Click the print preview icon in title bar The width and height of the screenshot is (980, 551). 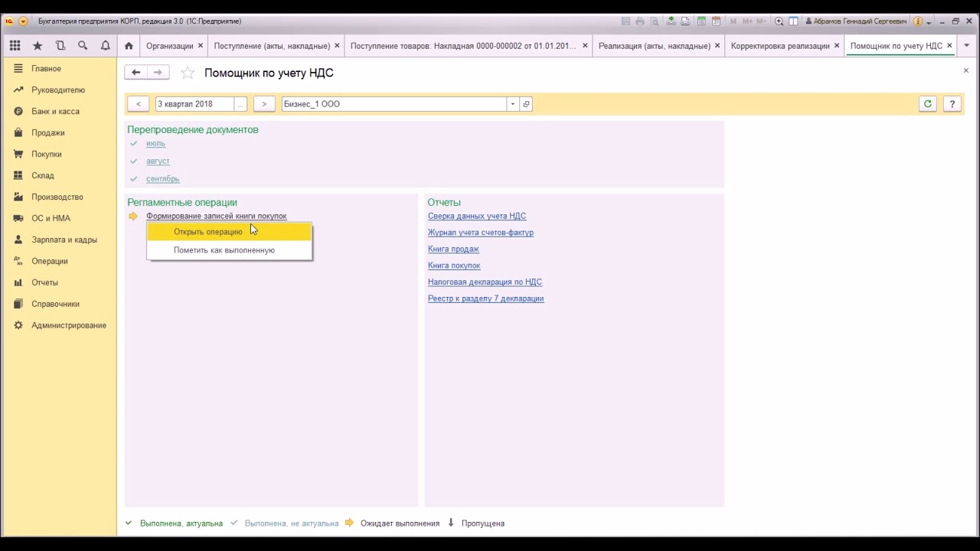(655, 21)
